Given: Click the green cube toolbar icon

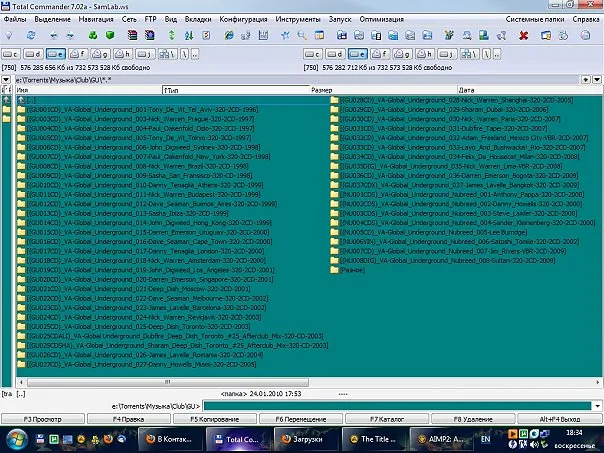Looking at the screenshot, I should [110, 35].
